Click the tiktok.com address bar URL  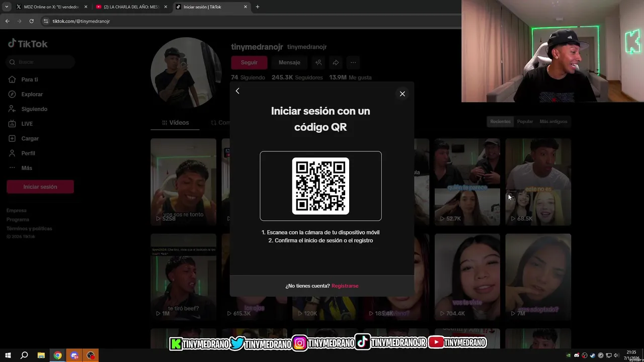(81, 21)
